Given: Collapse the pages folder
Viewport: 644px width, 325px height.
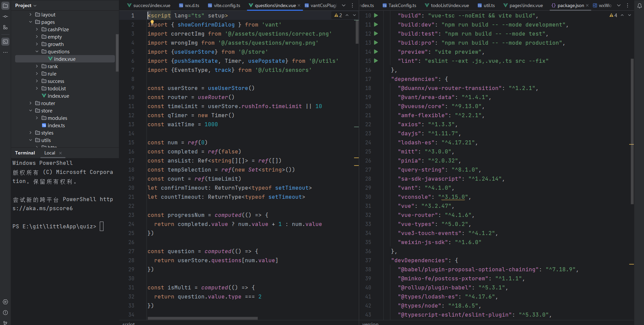Looking at the screenshot, I should pyautogui.click(x=31, y=22).
